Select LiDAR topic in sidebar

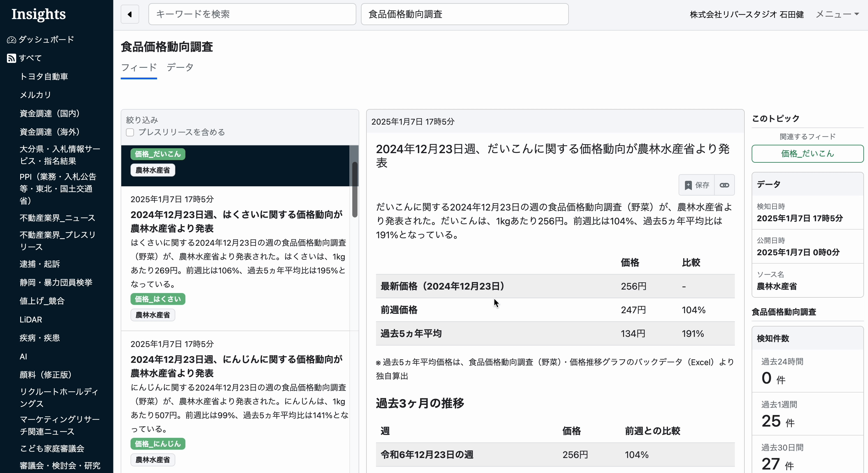31,320
